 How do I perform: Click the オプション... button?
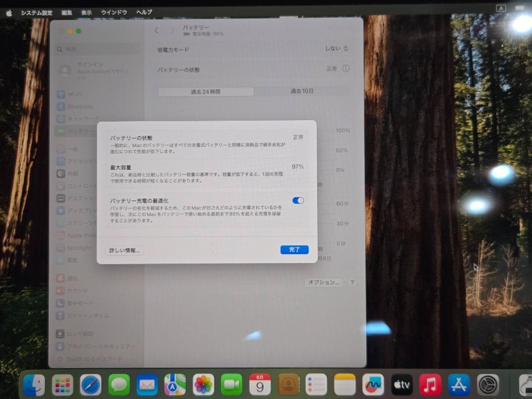point(323,283)
